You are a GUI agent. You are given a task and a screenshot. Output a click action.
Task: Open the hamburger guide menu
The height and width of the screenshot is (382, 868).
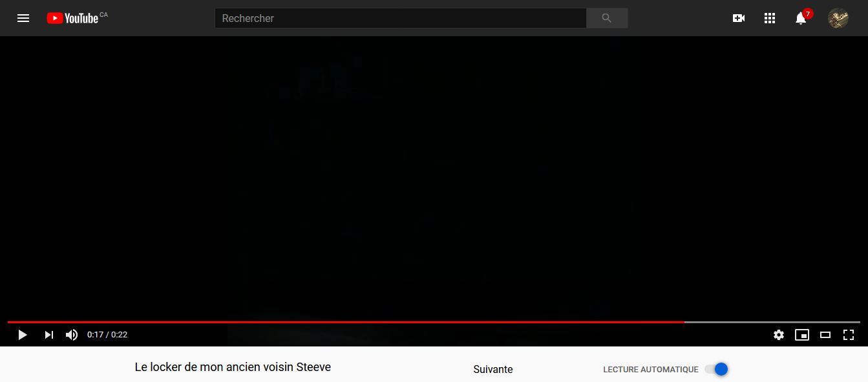pos(23,18)
